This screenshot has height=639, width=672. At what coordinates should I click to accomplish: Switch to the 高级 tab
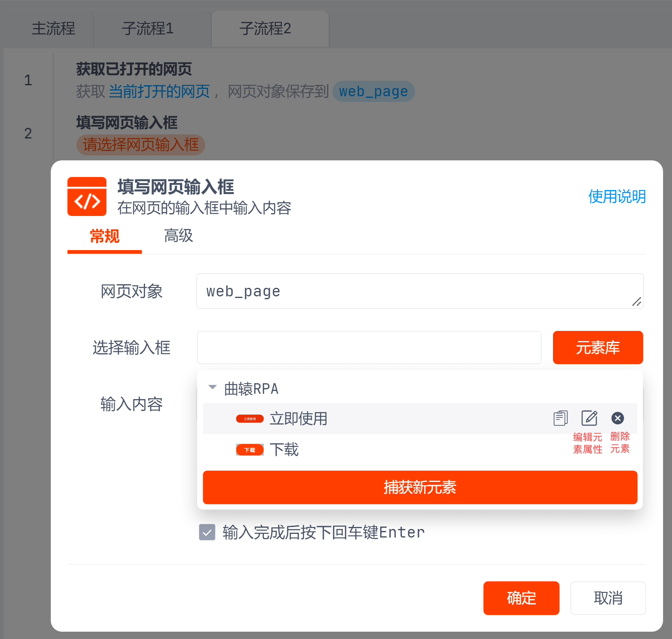click(x=178, y=236)
